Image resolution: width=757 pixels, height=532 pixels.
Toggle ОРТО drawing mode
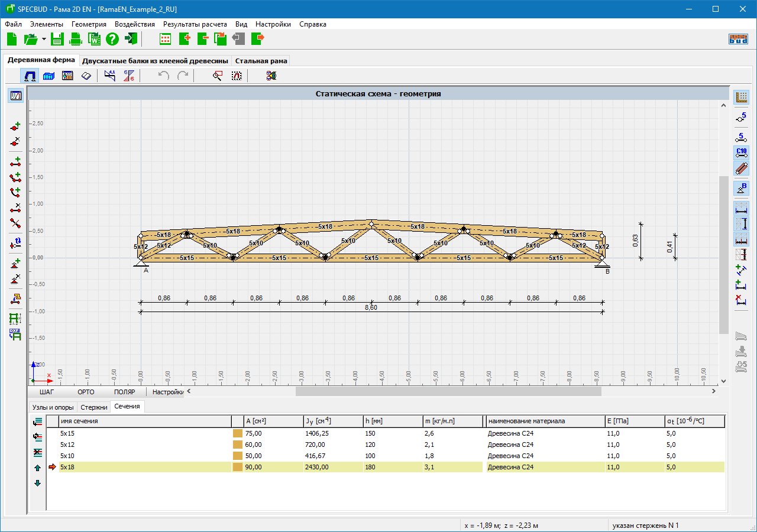pos(86,392)
